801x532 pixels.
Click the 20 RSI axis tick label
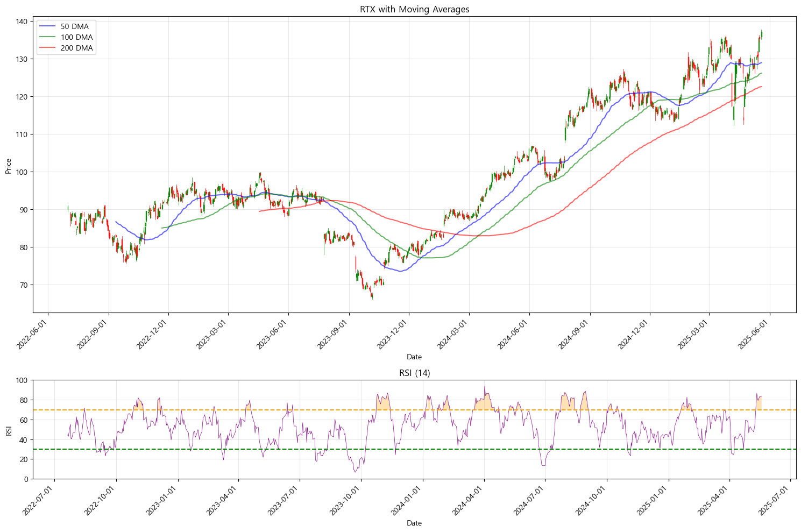tap(24, 459)
